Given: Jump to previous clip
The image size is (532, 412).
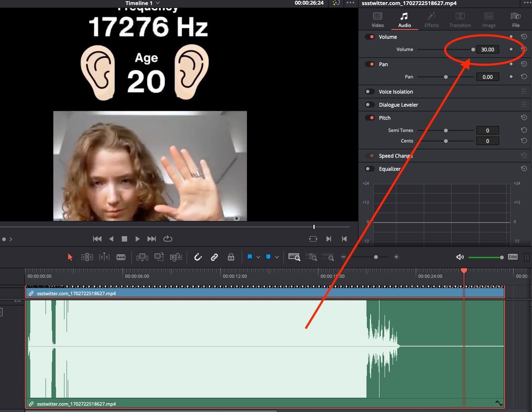Looking at the screenshot, I should pyautogui.click(x=344, y=239).
